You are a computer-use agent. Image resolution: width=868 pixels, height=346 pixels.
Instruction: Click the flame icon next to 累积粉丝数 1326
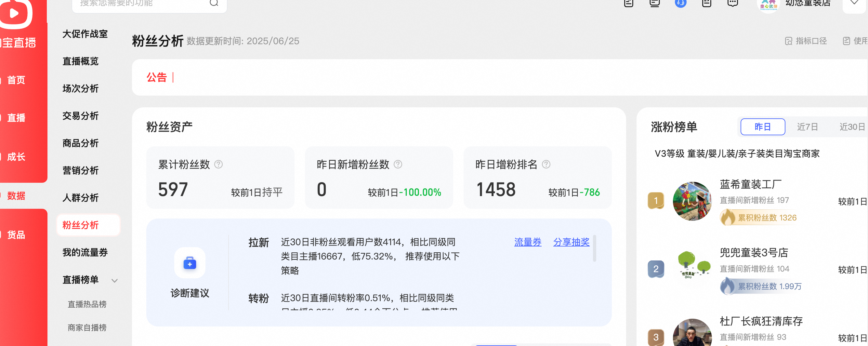pyautogui.click(x=728, y=217)
